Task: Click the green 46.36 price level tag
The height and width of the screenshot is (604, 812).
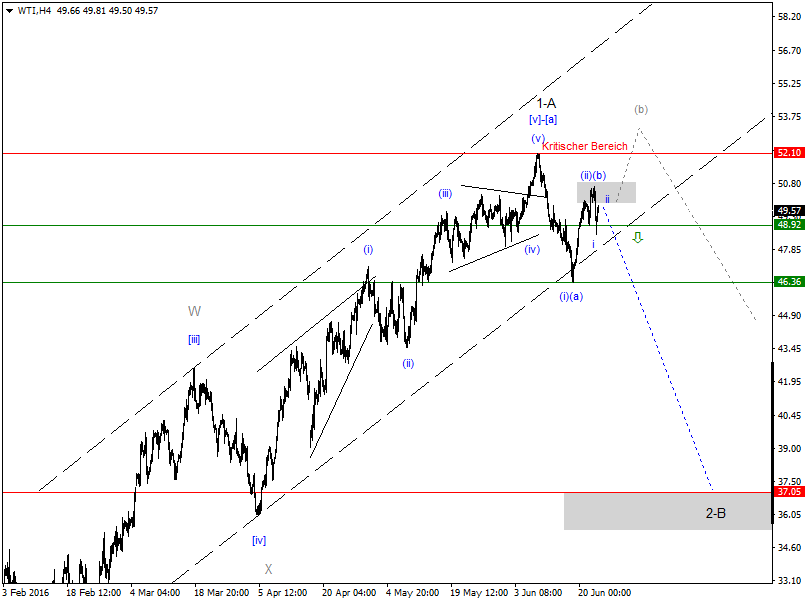Action: tap(789, 281)
